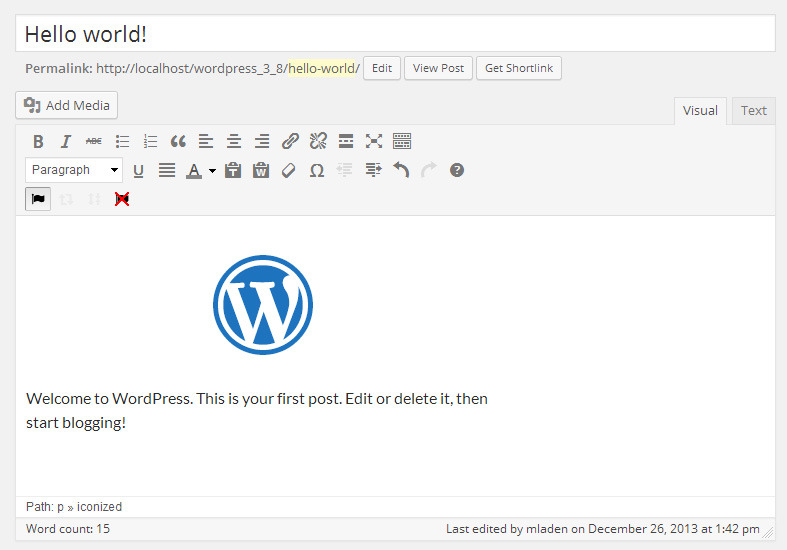The image size is (787, 550).
Task: Align text right
Action: [x=262, y=142]
